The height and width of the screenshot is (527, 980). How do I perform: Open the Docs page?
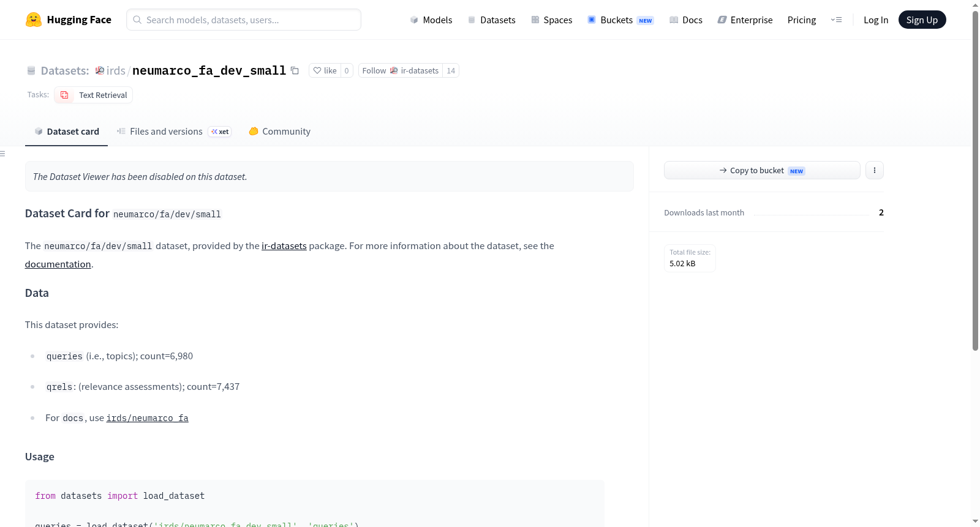pos(686,20)
